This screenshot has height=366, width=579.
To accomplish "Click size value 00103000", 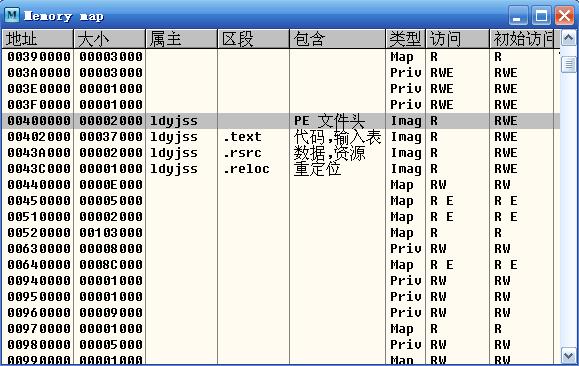I will tap(111, 233).
